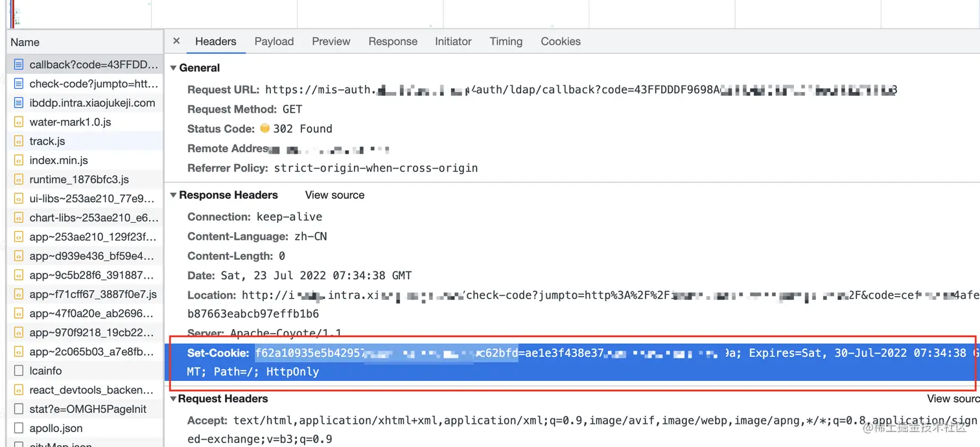The image size is (980, 447).
Task: Open the Timing tab
Action: (x=506, y=41)
